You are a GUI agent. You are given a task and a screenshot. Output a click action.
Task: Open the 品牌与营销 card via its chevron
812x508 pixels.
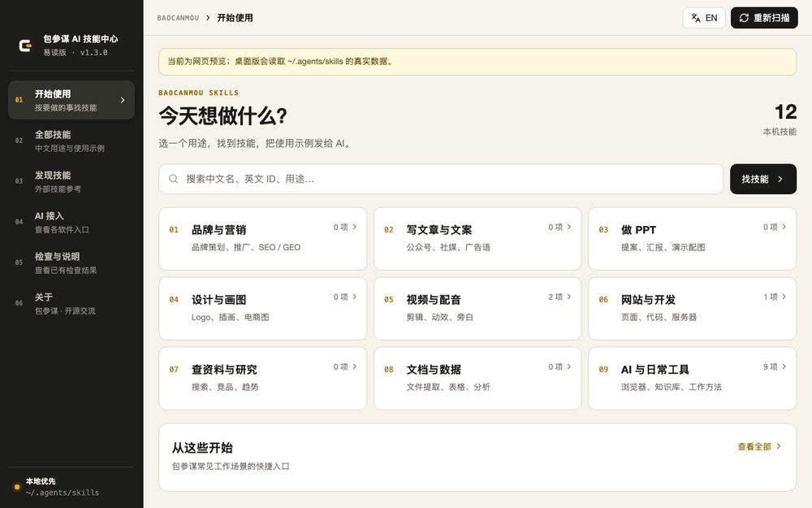355,227
